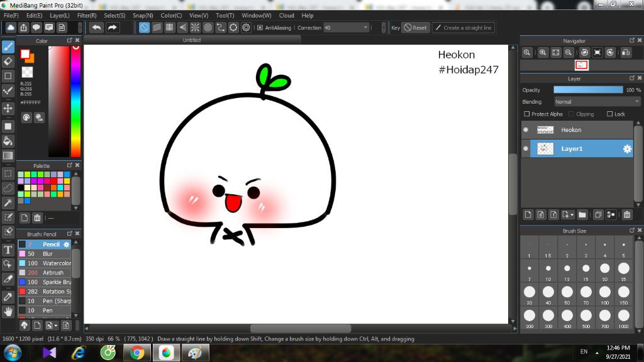Image resolution: width=644 pixels, height=362 pixels.
Task: Enable Lock checkbox for layer
Action: point(610,114)
